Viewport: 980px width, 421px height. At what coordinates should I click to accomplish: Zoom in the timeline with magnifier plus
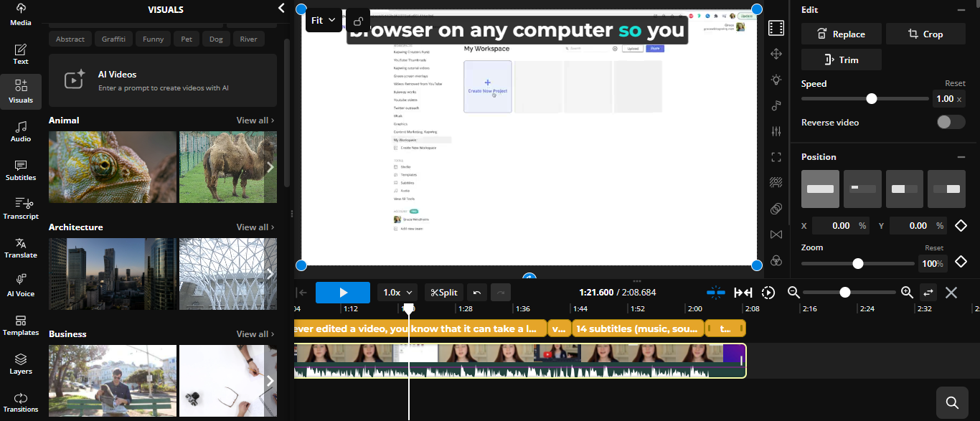tap(907, 293)
